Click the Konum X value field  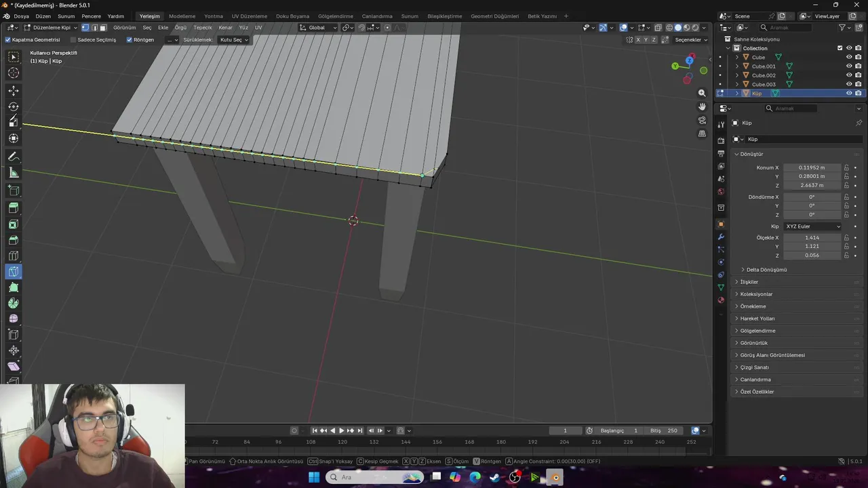point(812,167)
